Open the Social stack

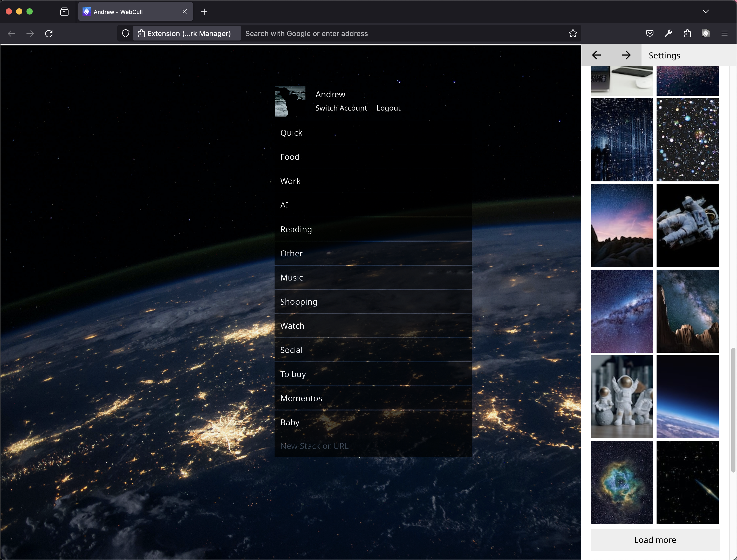(x=373, y=350)
